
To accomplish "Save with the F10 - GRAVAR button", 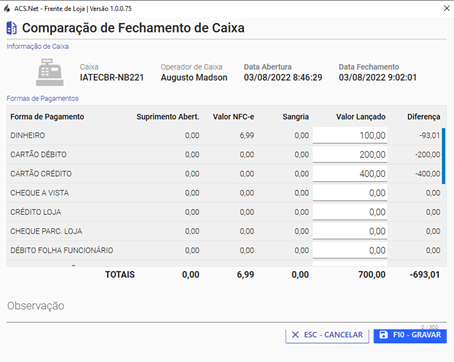I will pyautogui.click(x=410, y=336).
